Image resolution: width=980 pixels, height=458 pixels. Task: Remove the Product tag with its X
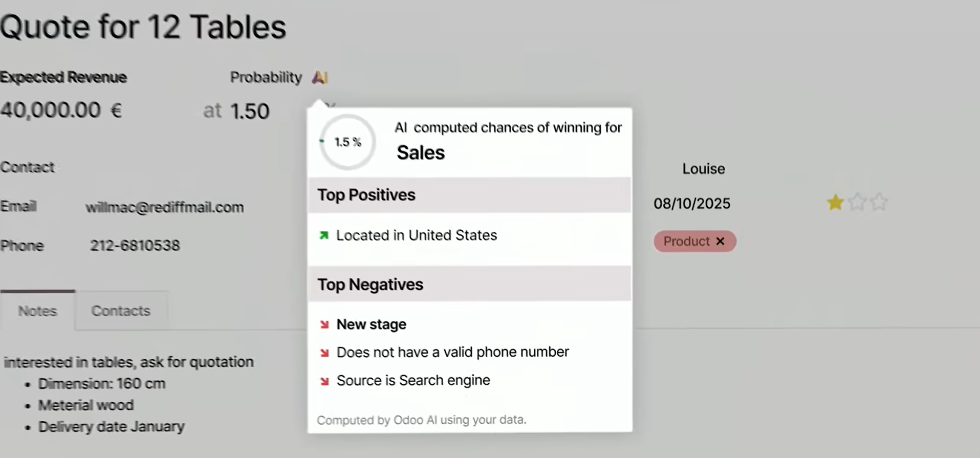pos(720,241)
